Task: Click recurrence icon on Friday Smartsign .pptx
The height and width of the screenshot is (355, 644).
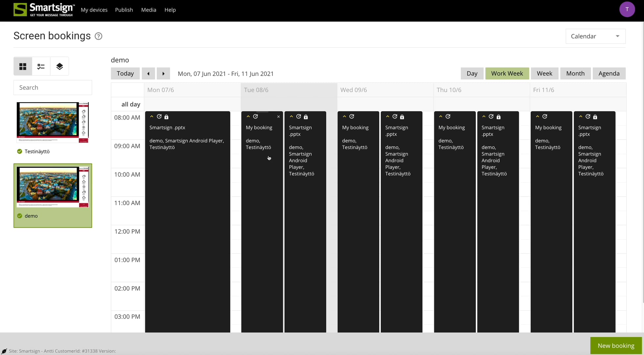Action: [588, 116]
